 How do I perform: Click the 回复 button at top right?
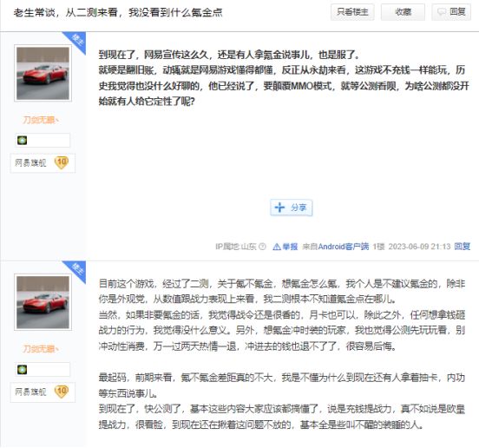click(x=451, y=12)
